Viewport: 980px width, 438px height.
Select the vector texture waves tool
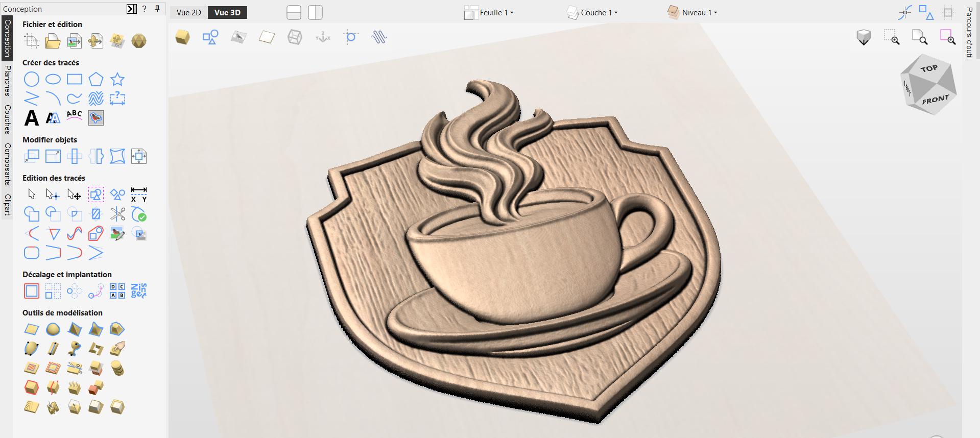pyautogui.click(x=96, y=98)
